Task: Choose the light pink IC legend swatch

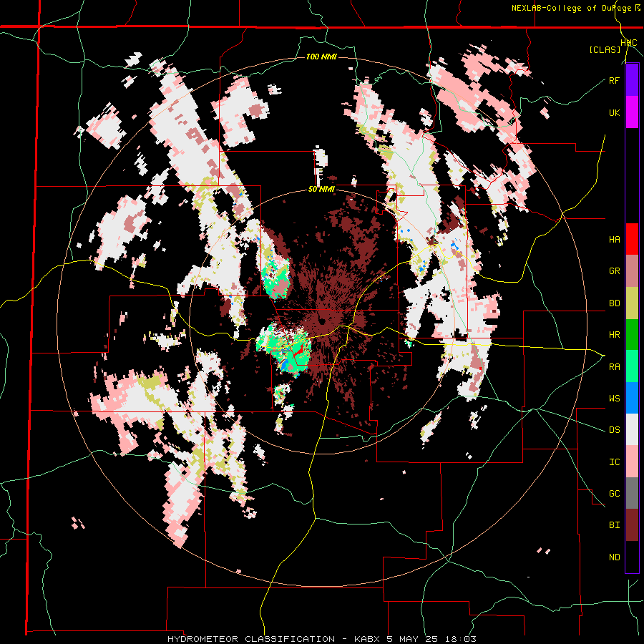Action: [632, 462]
